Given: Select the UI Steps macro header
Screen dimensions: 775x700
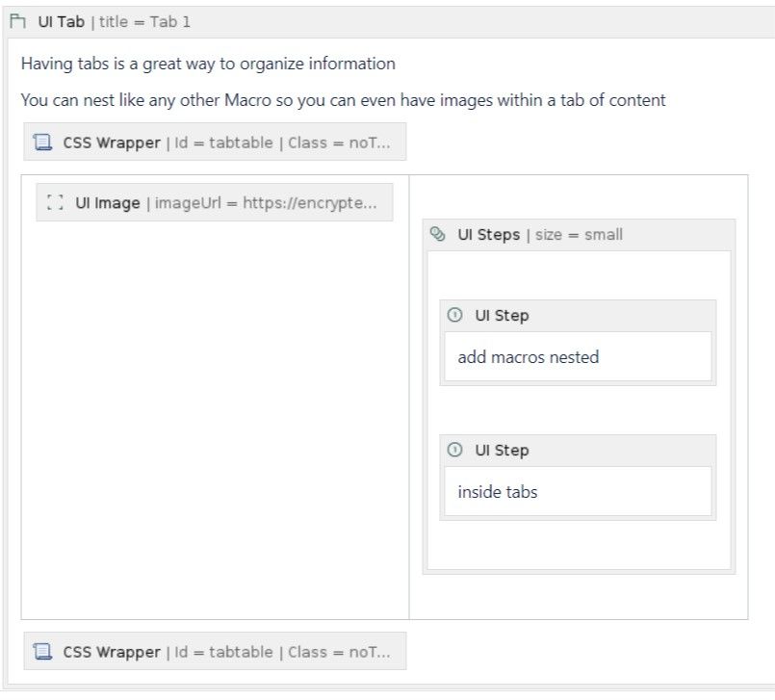Looking at the screenshot, I should pos(579,235).
